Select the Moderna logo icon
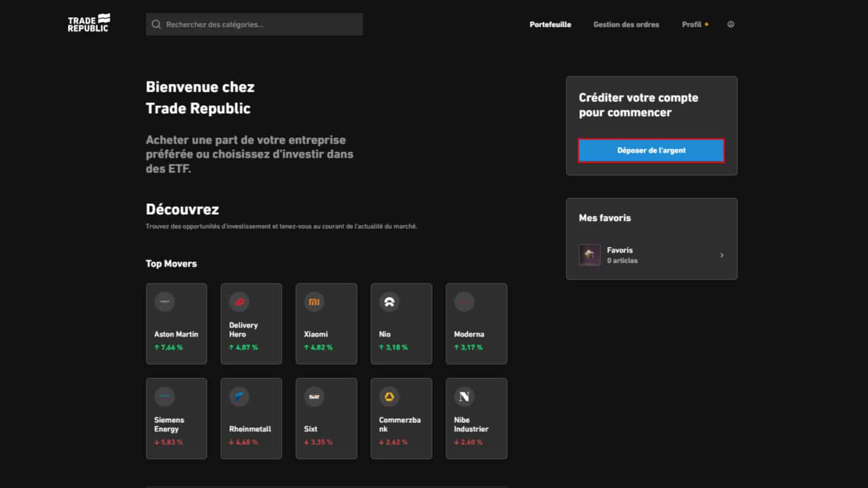This screenshot has width=868, height=488. tap(464, 302)
